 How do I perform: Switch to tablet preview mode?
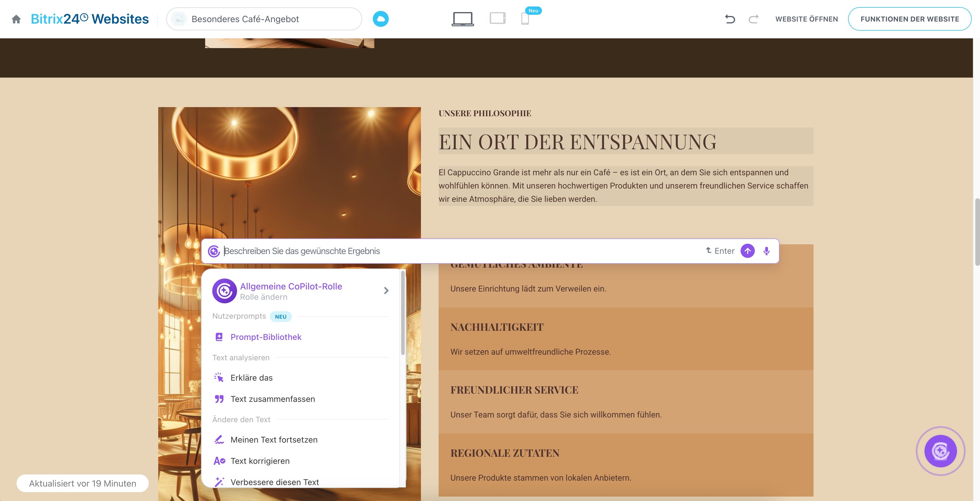pyautogui.click(x=497, y=19)
